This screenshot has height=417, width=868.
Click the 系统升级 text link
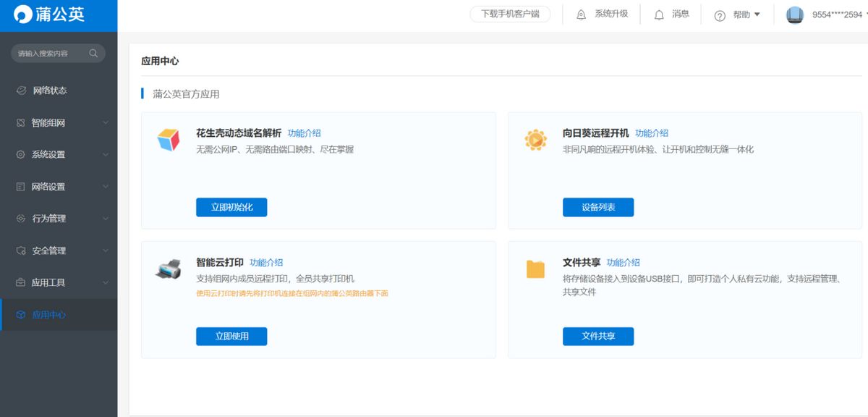click(611, 14)
